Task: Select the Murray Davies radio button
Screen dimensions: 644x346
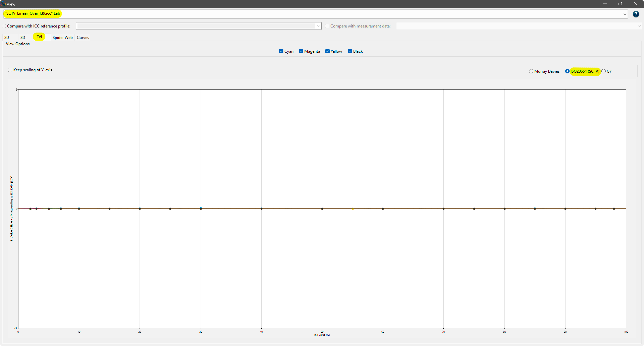Action: 531,71
